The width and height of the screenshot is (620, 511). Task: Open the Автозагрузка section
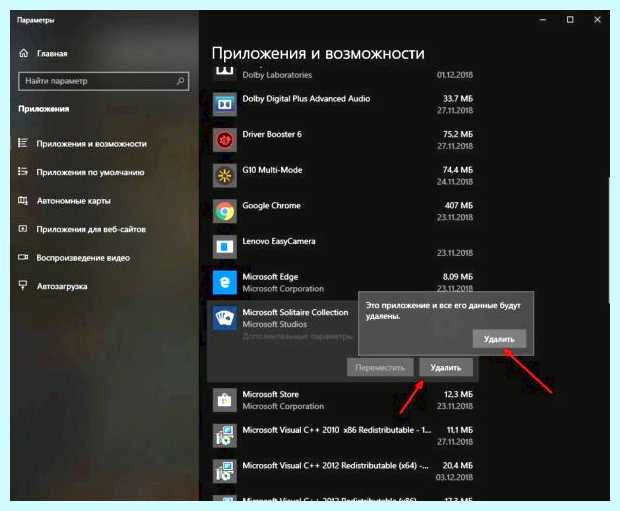62,286
